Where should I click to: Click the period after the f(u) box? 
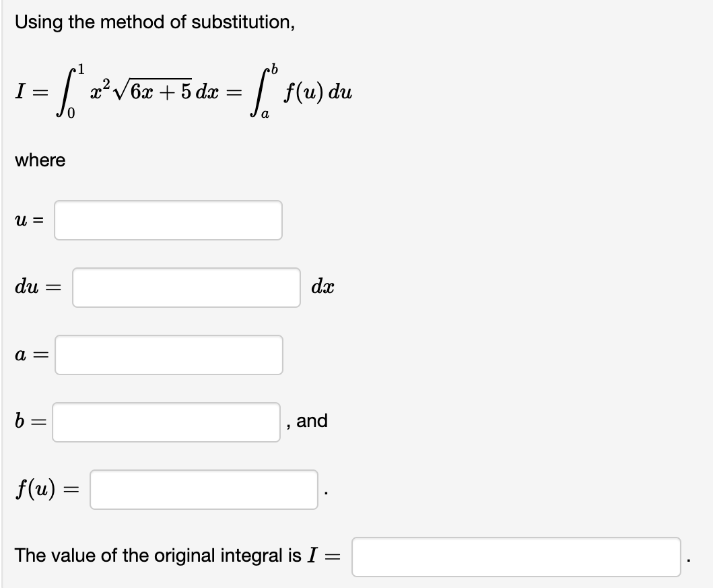coord(326,494)
